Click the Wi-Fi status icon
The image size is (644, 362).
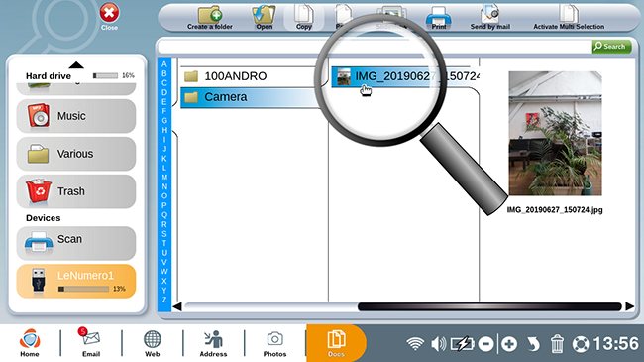[x=415, y=343]
